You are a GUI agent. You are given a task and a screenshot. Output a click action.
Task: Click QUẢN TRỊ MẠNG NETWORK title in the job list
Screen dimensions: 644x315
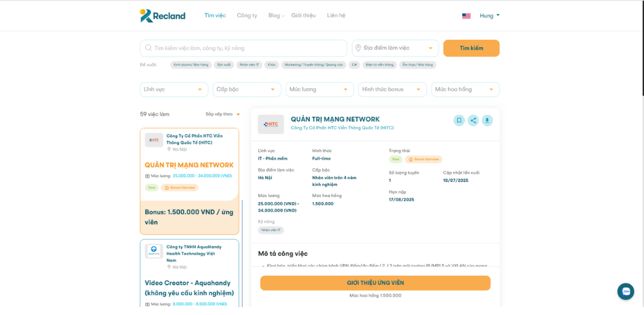(x=189, y=165)
